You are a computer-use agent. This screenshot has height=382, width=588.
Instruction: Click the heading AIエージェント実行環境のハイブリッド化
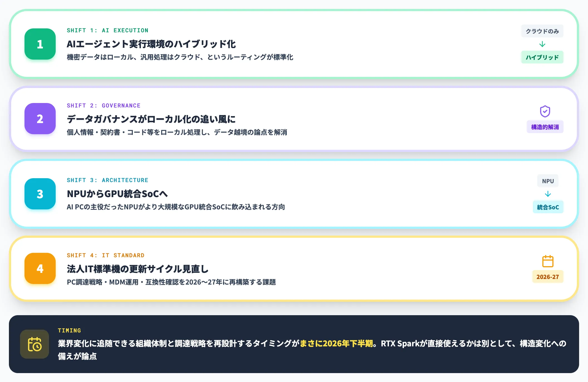click(151, 44)
